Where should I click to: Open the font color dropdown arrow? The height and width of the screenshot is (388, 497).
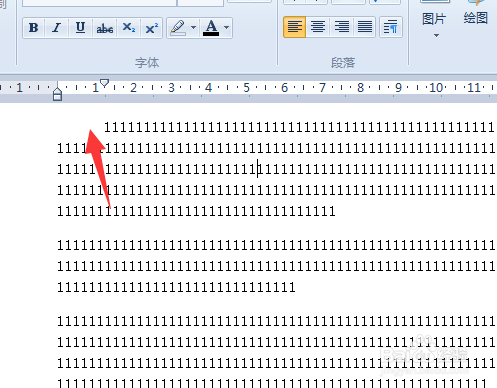coord(227,28)
